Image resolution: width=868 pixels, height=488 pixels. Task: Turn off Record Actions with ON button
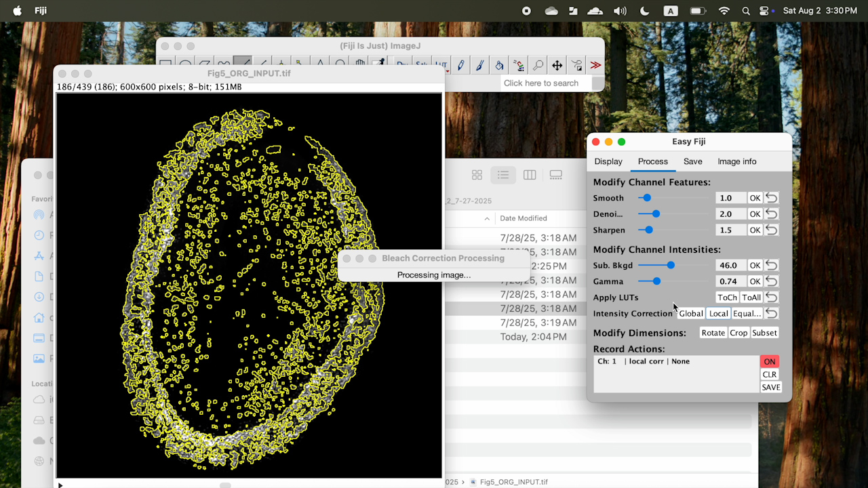(x=769, y=361)
